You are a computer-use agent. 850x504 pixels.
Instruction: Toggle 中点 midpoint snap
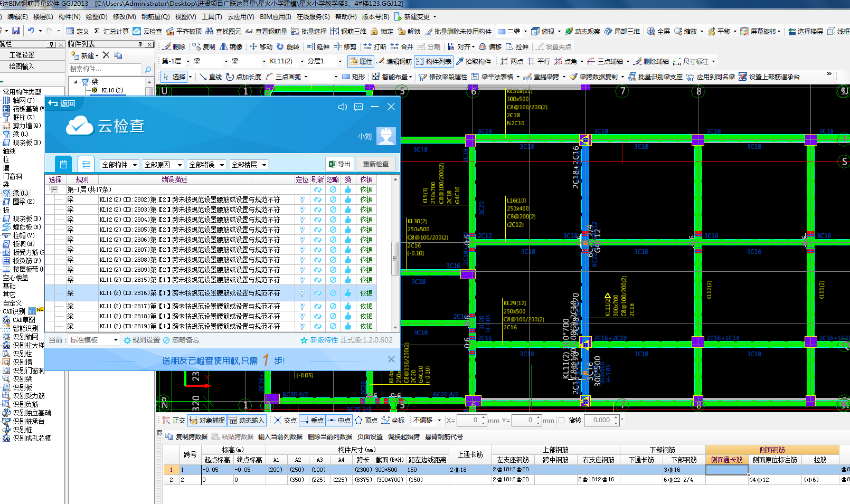(339, 420)
